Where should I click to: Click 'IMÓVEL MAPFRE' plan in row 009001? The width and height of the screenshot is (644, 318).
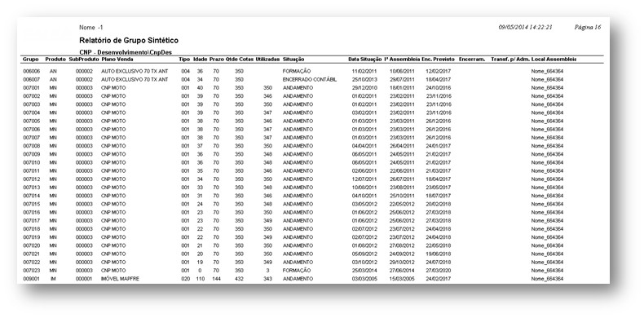click(120, 279)
